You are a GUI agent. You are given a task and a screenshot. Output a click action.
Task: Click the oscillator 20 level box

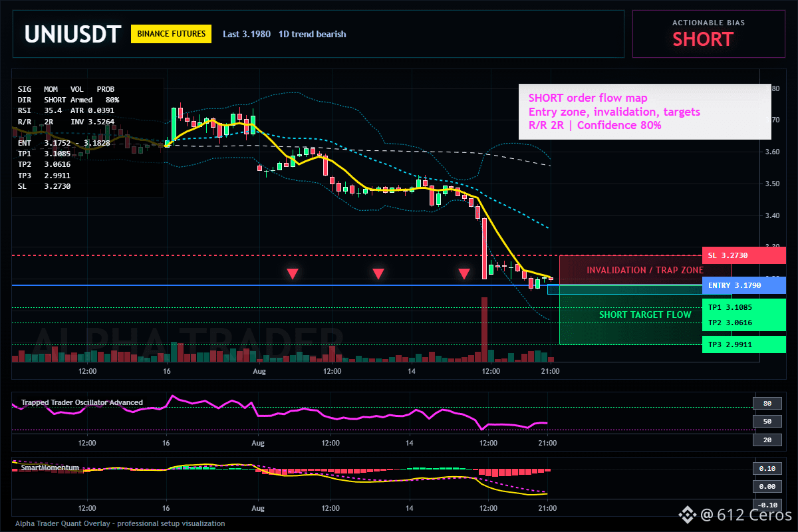767,440
